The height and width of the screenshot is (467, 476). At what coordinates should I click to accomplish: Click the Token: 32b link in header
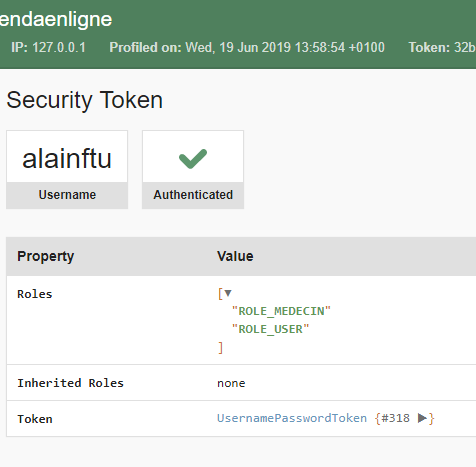point(442,47)
